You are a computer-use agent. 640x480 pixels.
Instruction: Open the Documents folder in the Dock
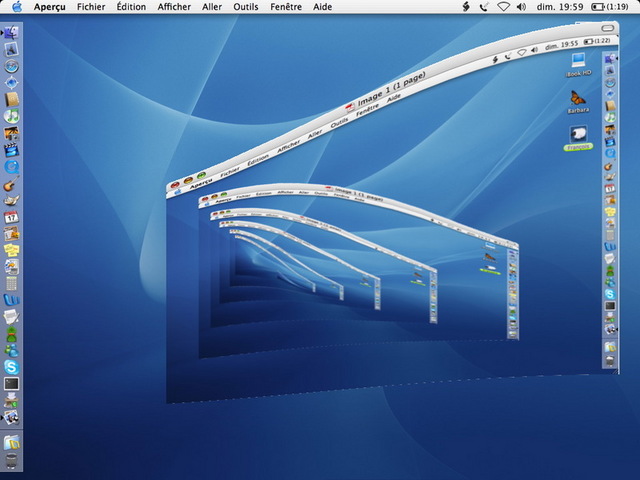pyautogui.click(x=11, y=443)
